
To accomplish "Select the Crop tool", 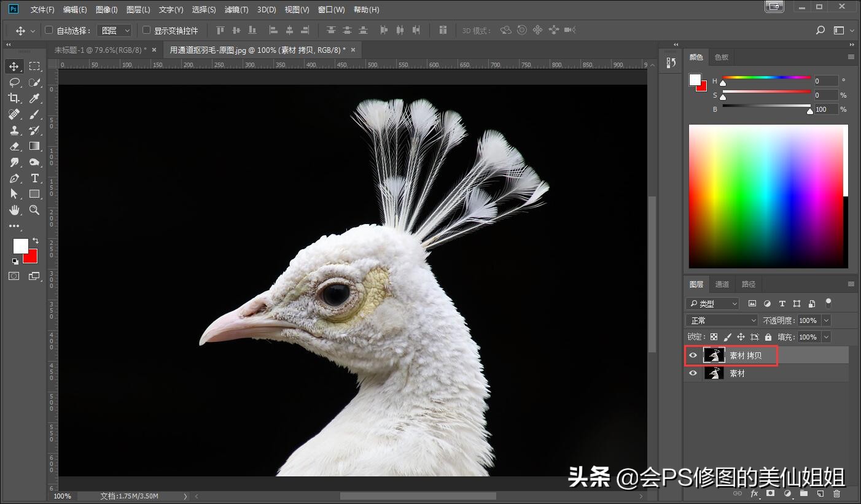I will [x=14, y=98].
